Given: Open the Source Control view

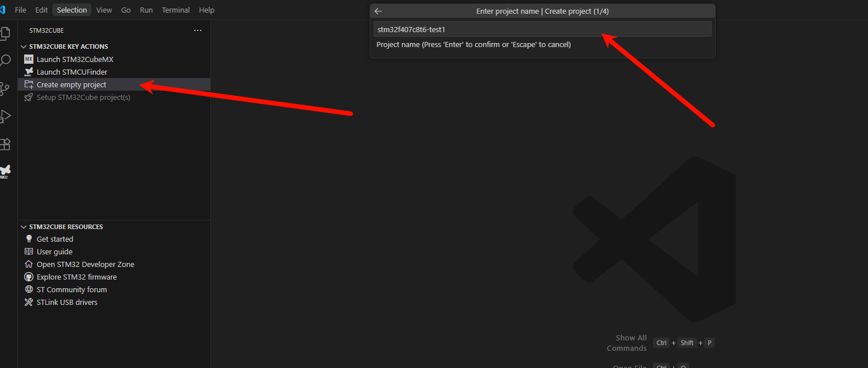Looking at the screenshot, I should (5, 88).
